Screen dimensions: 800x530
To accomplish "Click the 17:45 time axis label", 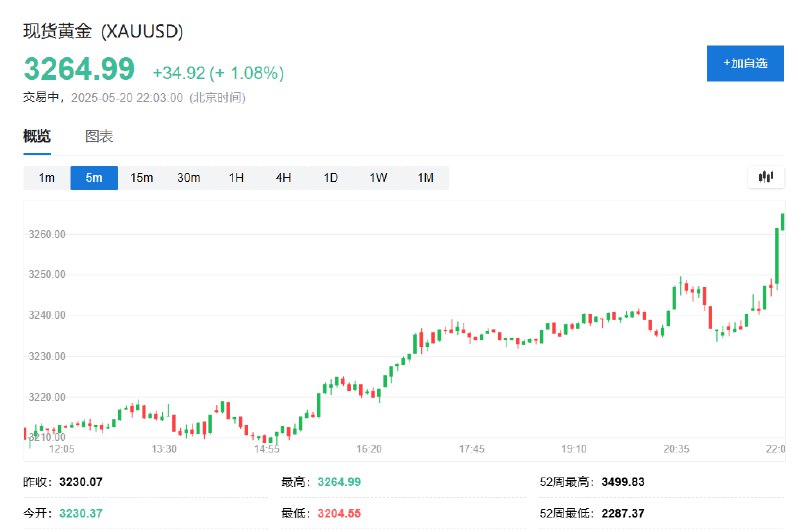I will [471, 449].
